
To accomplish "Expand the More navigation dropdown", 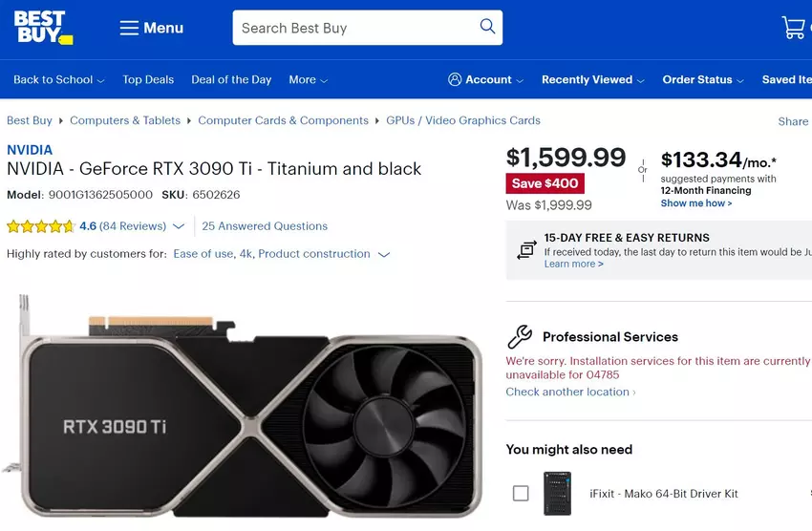I will coord(308,79).
